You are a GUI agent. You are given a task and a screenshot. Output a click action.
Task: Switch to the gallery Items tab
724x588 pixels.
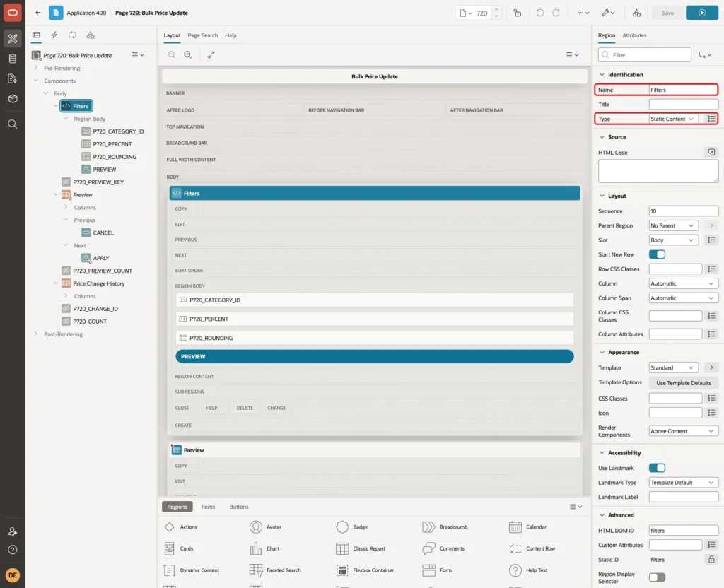209,507
